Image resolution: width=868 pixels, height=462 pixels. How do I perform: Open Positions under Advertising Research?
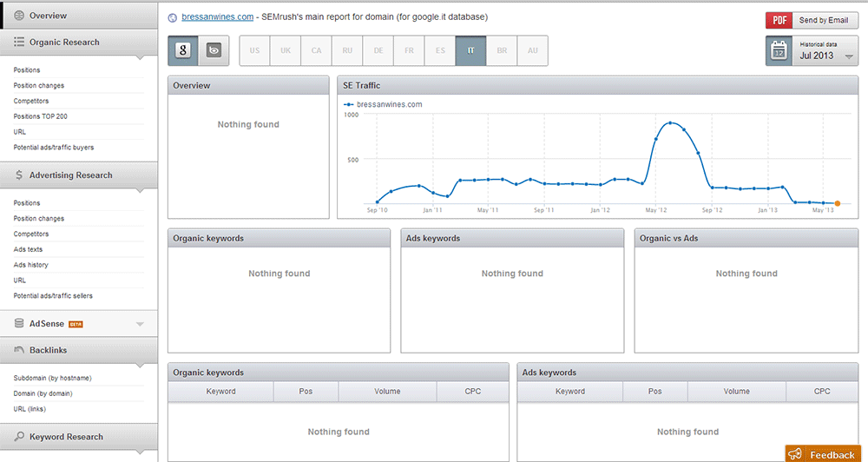pyautogui.click(x=27, y=202)
